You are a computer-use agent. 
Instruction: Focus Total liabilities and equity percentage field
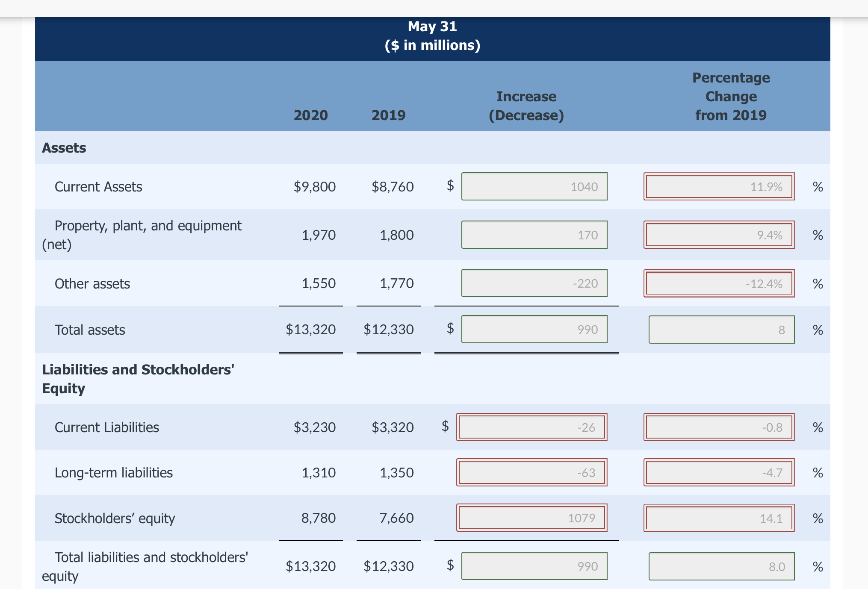[x=721, y=566]
